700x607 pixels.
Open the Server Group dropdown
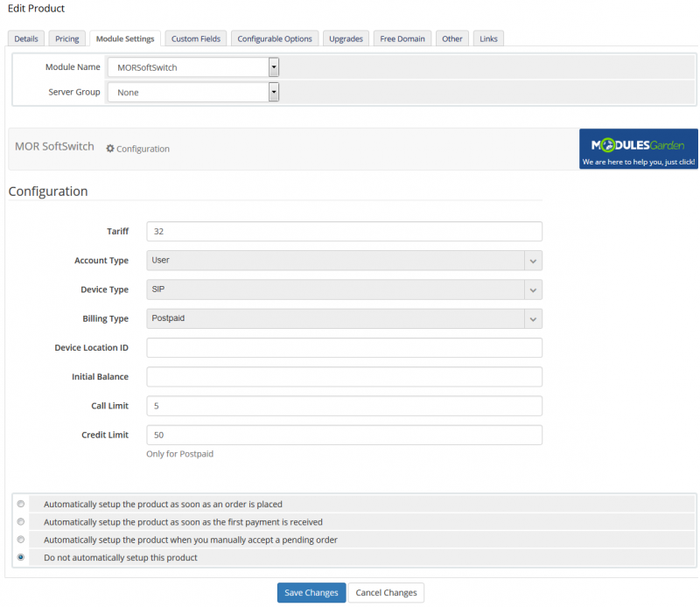(272, 92)
